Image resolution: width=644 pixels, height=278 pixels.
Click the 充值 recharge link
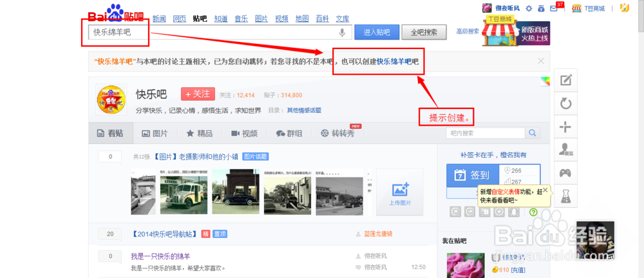coord(516,270)
